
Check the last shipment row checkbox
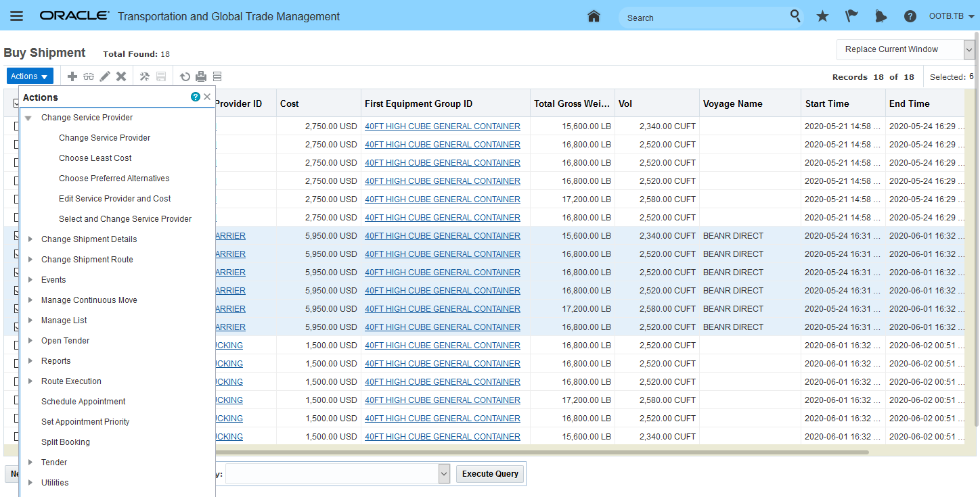(16, 437)
